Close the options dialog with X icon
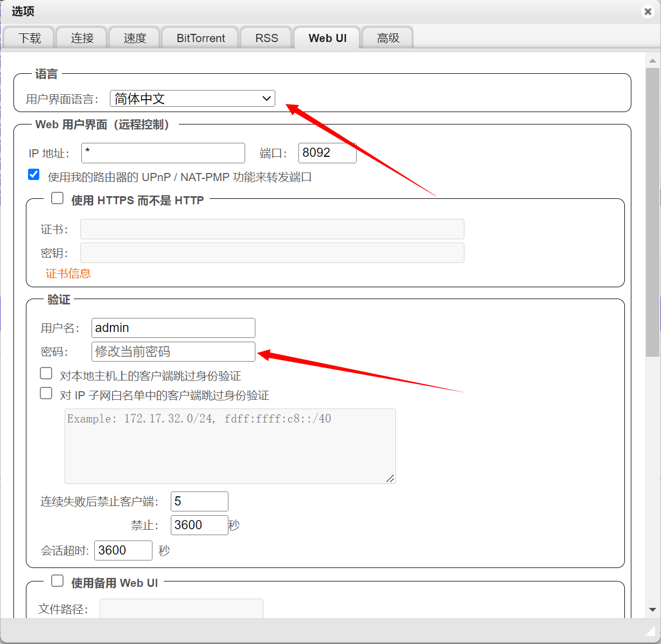Viewport: 661px width, 644px height. 648,11
